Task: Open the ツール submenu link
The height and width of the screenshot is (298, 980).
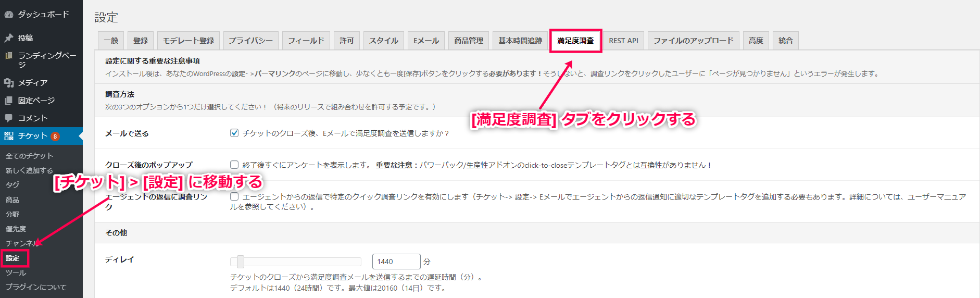Action: tap(16, 272)
